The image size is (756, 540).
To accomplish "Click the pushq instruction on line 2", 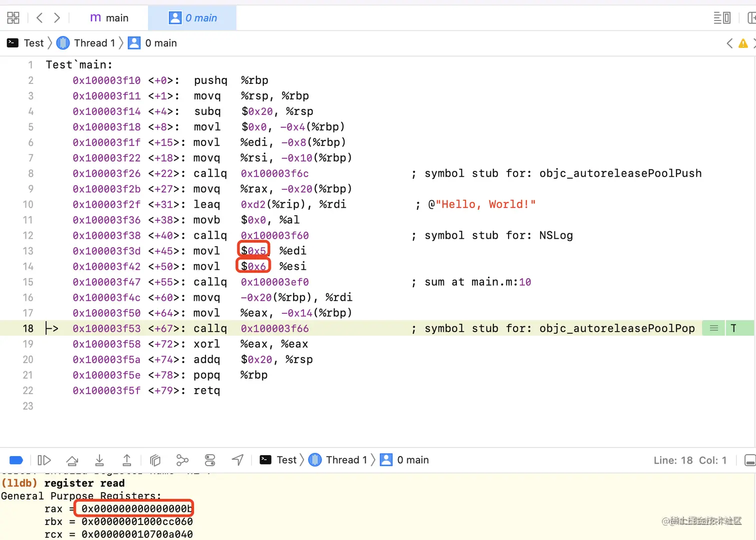I will tap(210, 80).
